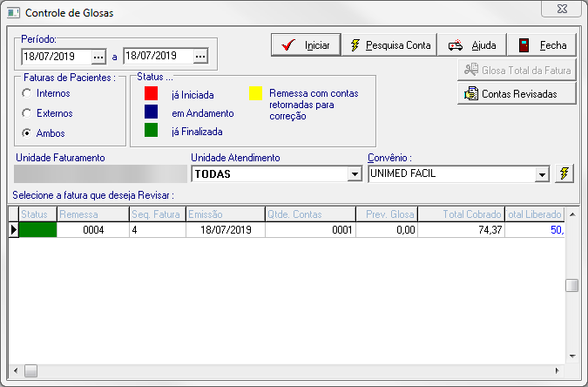Click Total Liberado column header

(535, 214)
